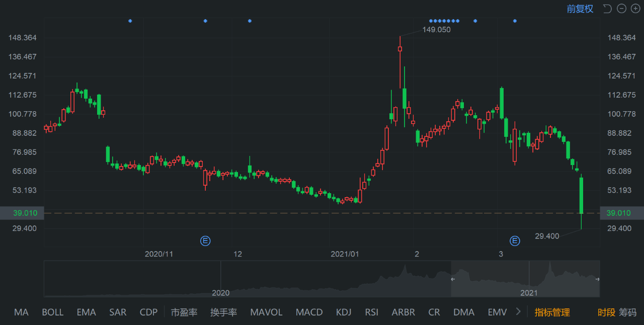Viewport: 644px width, 325px height.
Task: Click the E earnings marker near March 2021
Action: [x=515, y=241]
